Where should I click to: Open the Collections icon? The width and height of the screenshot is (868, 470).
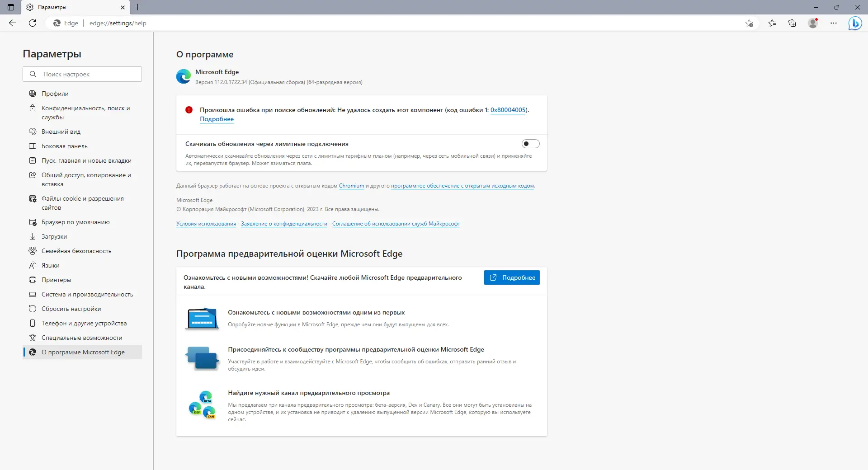click(792, 23)
